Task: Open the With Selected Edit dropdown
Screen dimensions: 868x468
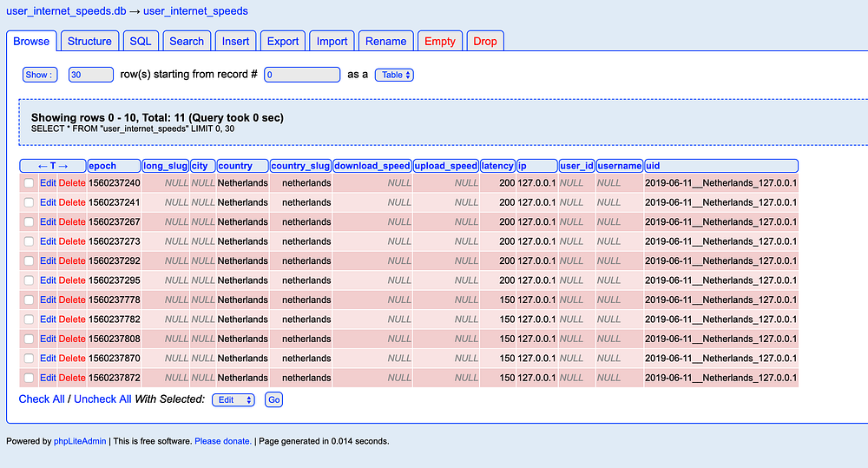Action: pos(233,400)
